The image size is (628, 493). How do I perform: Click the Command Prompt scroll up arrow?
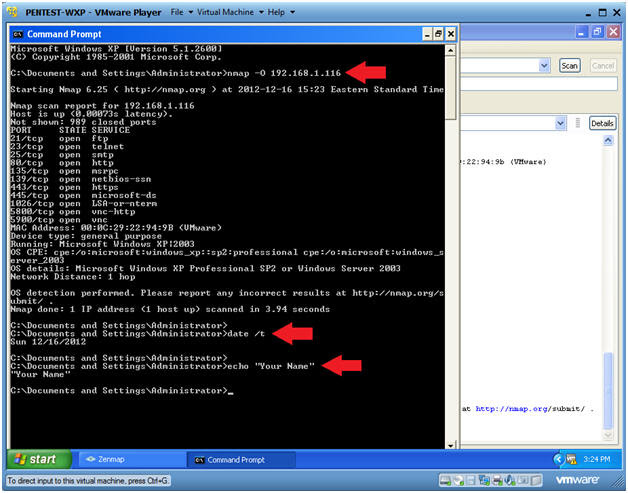[x=451, y=50]
